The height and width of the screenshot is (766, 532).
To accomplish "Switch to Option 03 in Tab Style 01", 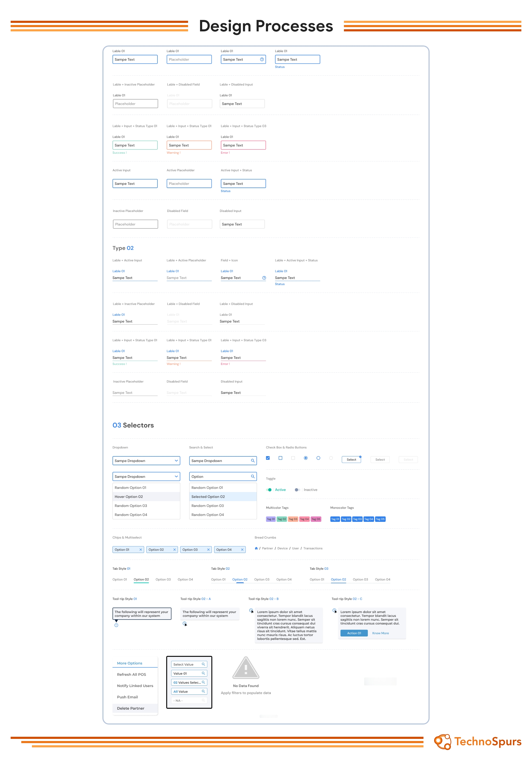I will [x=163, y=579].
